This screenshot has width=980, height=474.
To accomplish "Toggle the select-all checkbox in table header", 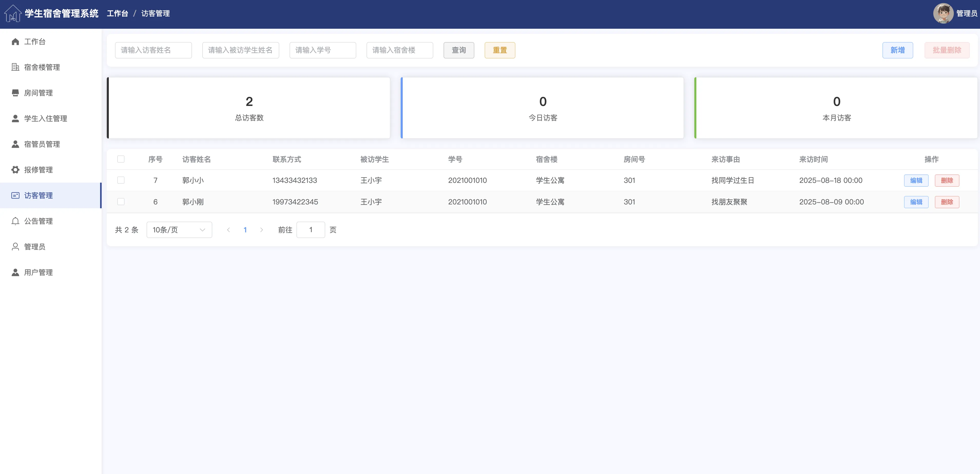I will tap(121, 159).
